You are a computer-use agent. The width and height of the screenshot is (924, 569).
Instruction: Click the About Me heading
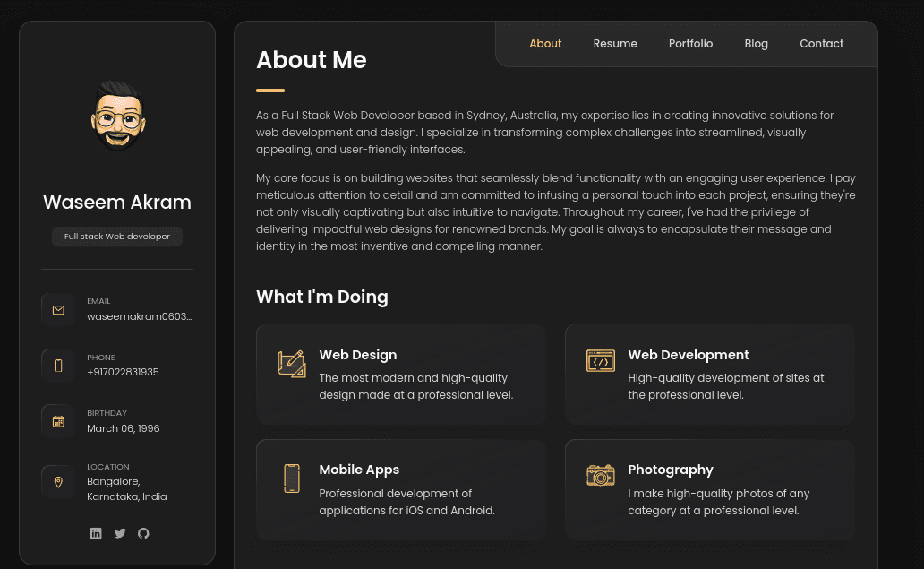[x=312, y=60]
